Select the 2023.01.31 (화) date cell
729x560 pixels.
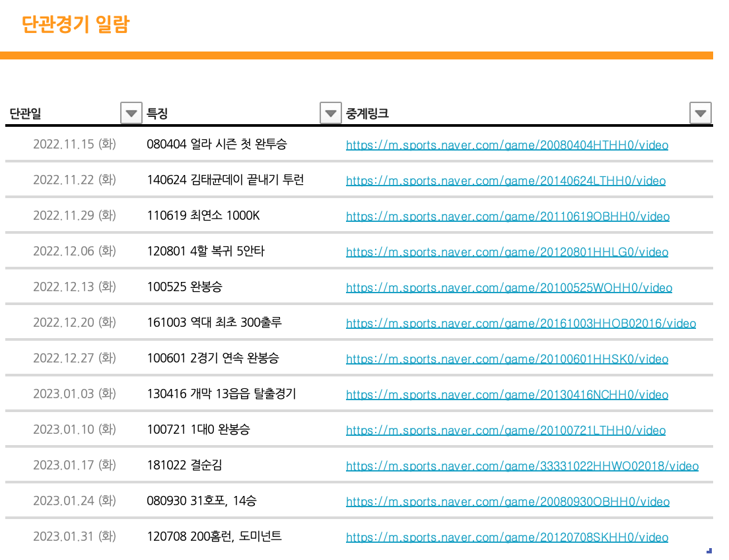[x=74, y=536]
